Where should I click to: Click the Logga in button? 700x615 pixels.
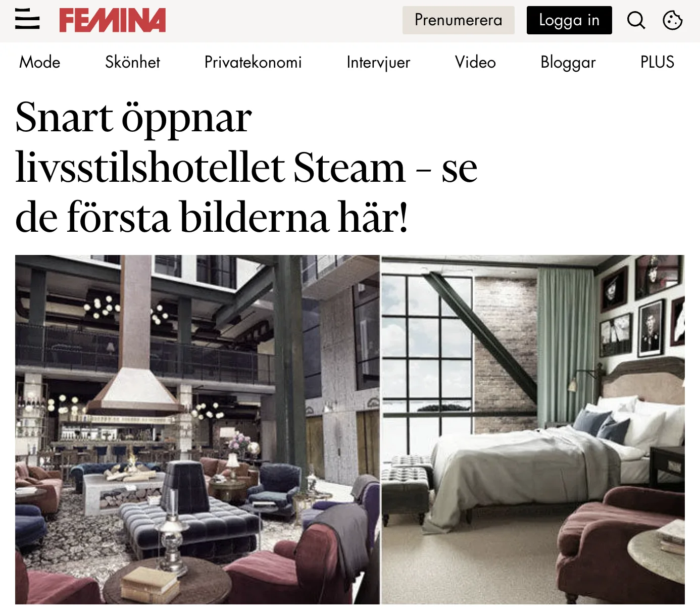click(x=569, y=20)
